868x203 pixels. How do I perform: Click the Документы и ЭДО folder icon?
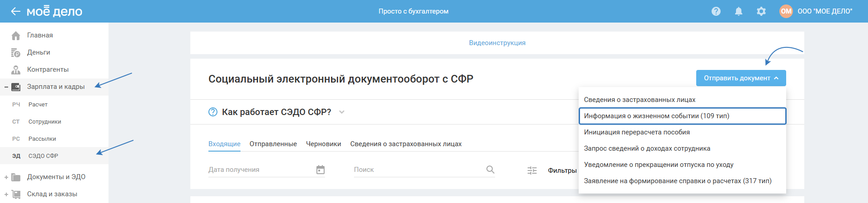coord(16,177)
